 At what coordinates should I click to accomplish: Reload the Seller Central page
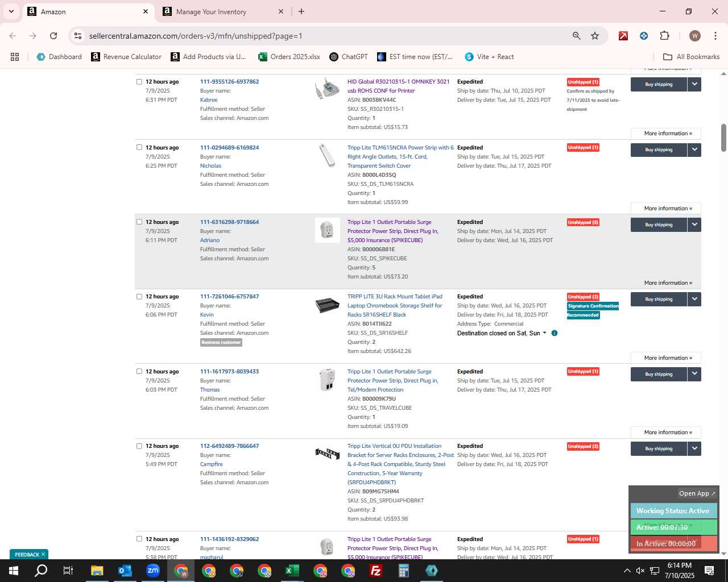click(x=53, y=36)
